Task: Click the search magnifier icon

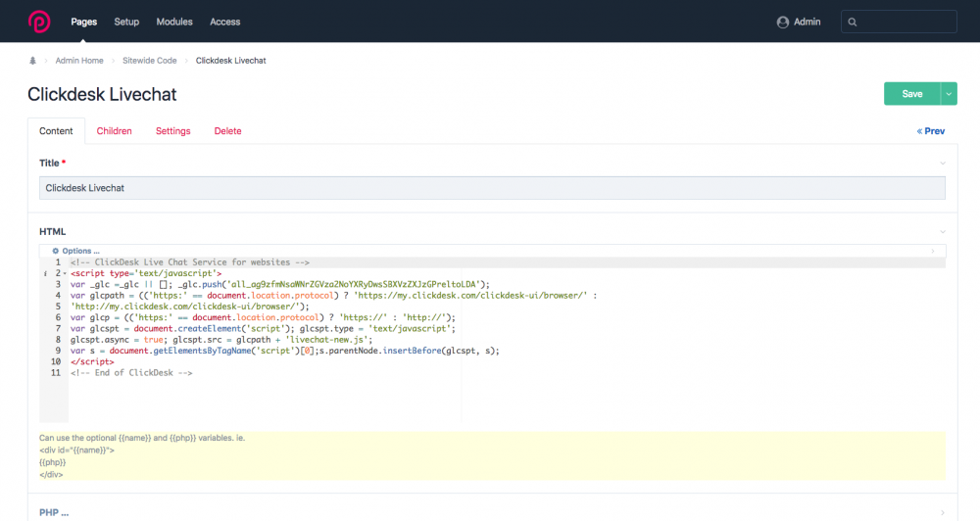Action: tap(853, 22)
